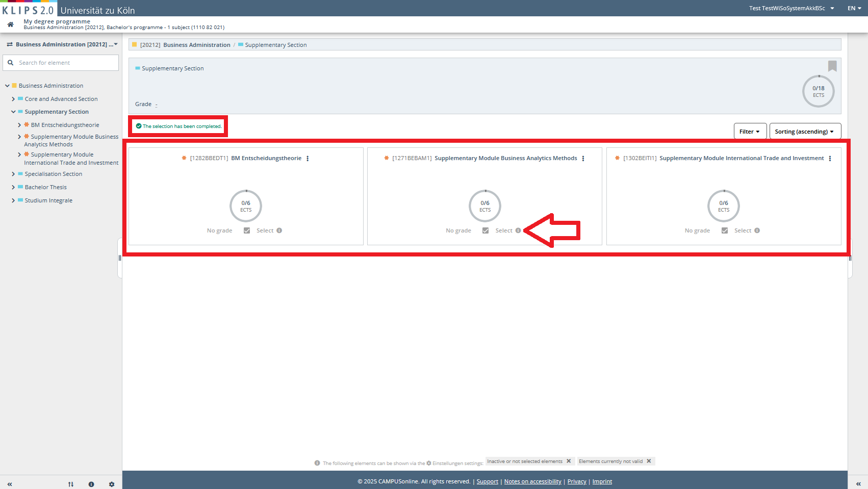Toggle Select checkbox for Business Analytics Methods
Screen dimensions: 868x489
486,230
